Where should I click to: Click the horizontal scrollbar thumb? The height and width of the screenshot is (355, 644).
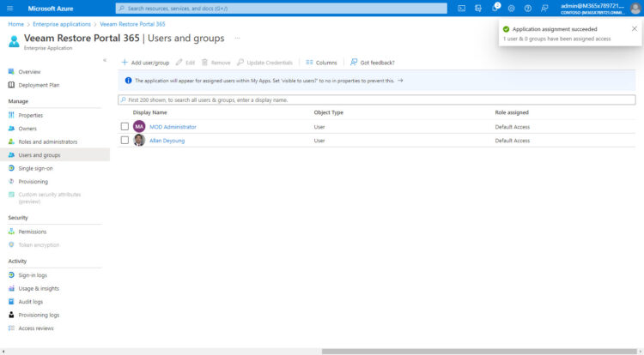pyautogui.click(x=479, y=352)
